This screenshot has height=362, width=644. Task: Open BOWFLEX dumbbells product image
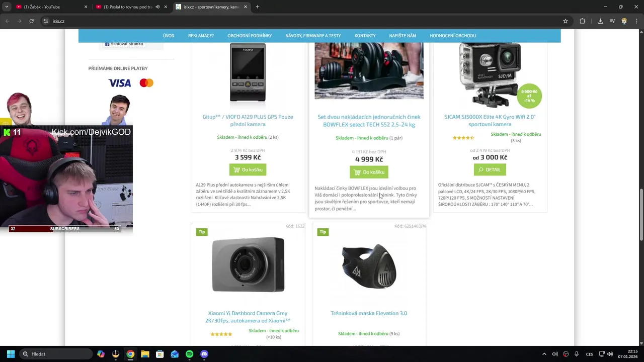click(x=369, y=71)
